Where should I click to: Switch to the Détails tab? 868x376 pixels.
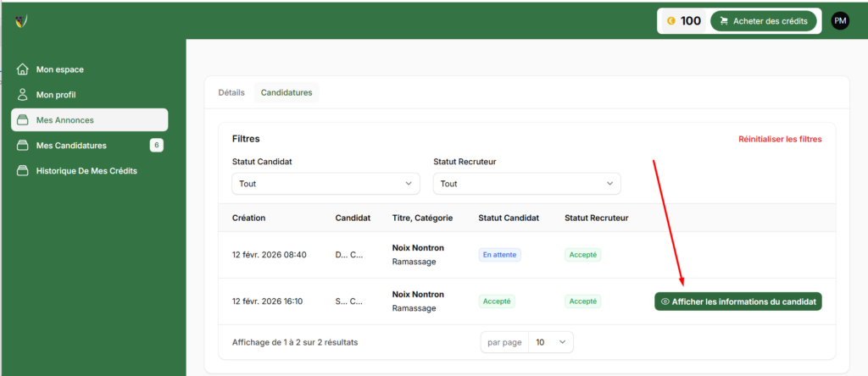click(x=231, y=92)
